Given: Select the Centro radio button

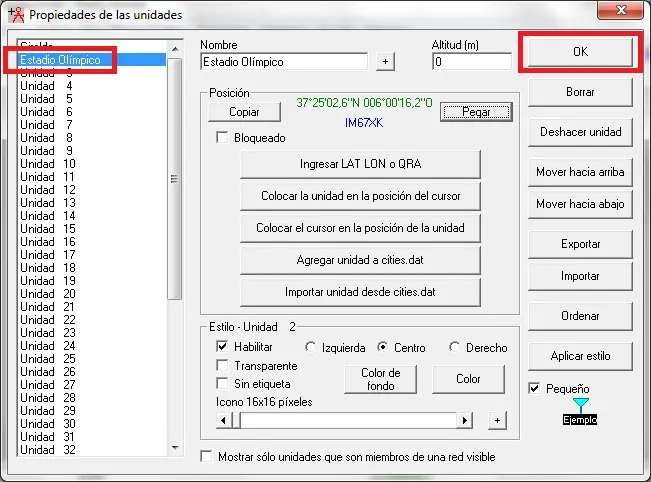Looking at the screenshot, I should pos(382,347).
